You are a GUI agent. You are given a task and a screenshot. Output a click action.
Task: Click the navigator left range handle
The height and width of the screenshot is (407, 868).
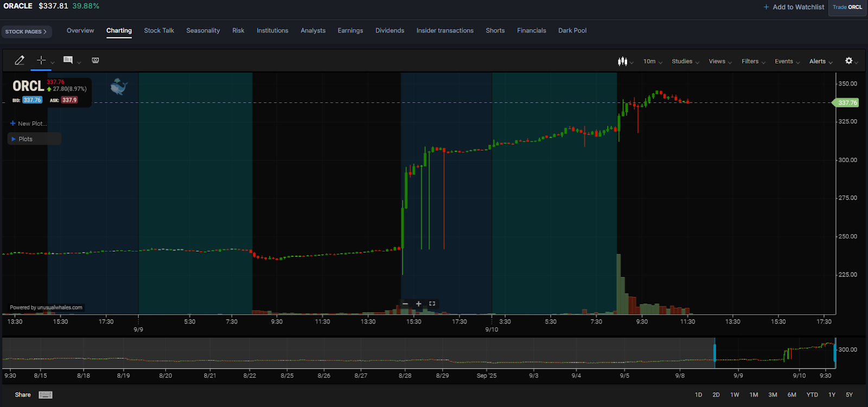tap(714, 353)
